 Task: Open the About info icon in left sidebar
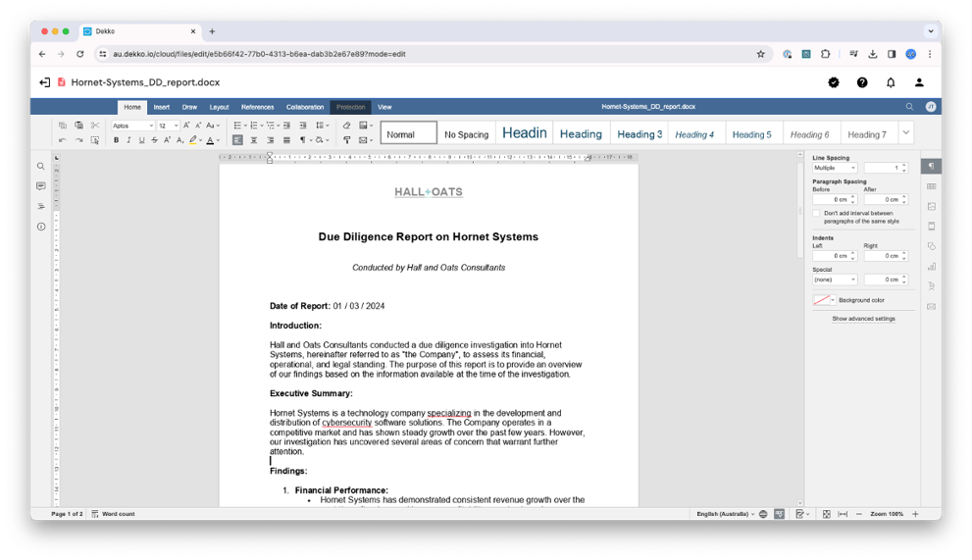coord(41,227)
